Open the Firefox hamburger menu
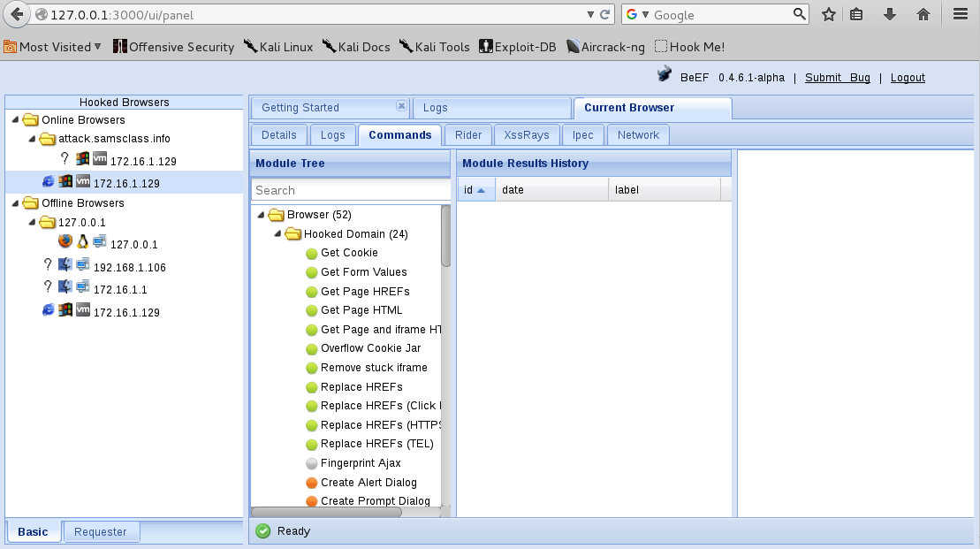 coord(961,14)
